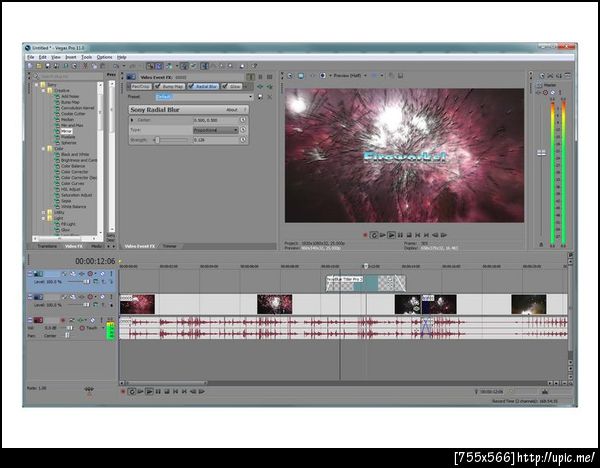Minimize the first video track header

(30, 274)
